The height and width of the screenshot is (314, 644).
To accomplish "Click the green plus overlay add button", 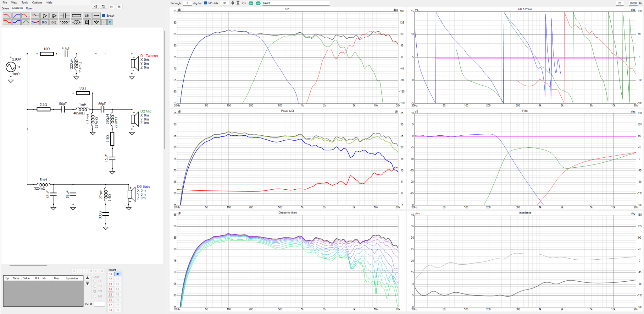I will click(251, 3).
